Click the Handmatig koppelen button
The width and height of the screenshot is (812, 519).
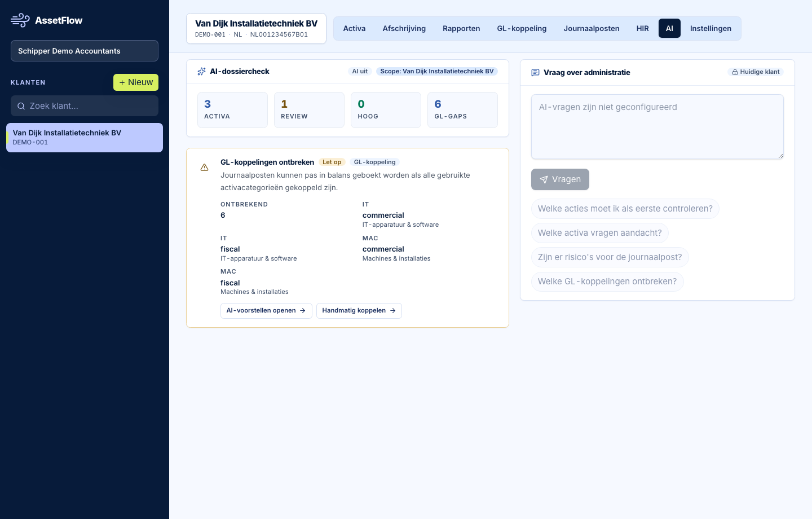coord(359,311)
